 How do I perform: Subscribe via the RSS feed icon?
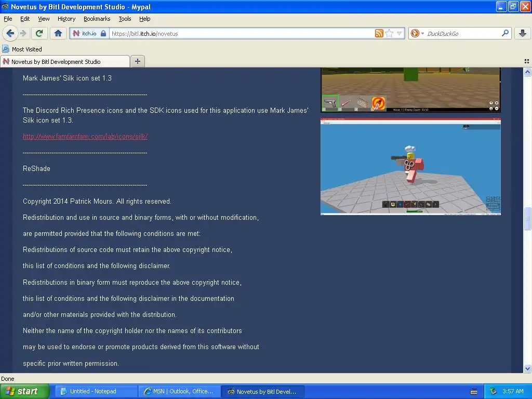[379, 33]
